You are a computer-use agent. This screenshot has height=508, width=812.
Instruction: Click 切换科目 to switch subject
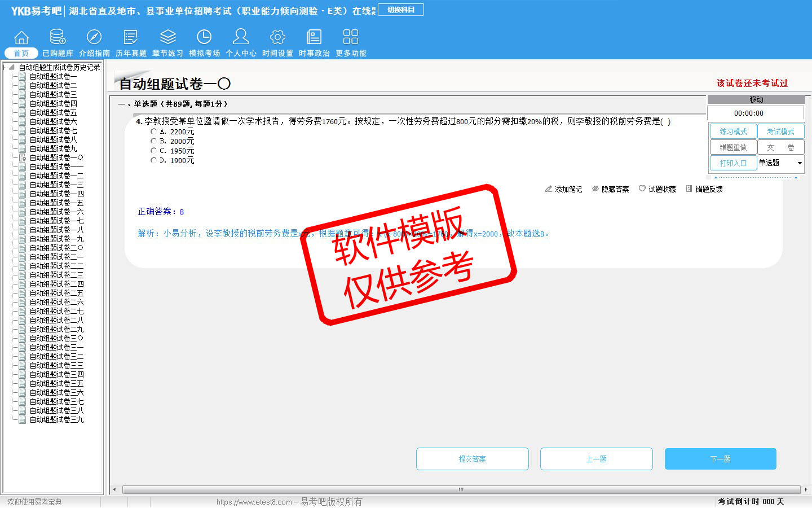pyautogui.click(x=401, y=10)
